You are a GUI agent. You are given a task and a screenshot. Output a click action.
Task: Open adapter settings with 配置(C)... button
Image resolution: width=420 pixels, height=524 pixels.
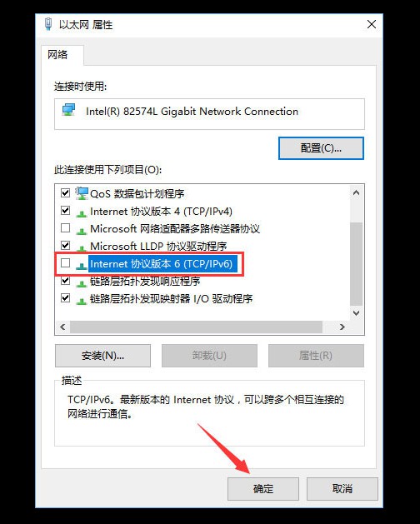(x=321, y=148)
